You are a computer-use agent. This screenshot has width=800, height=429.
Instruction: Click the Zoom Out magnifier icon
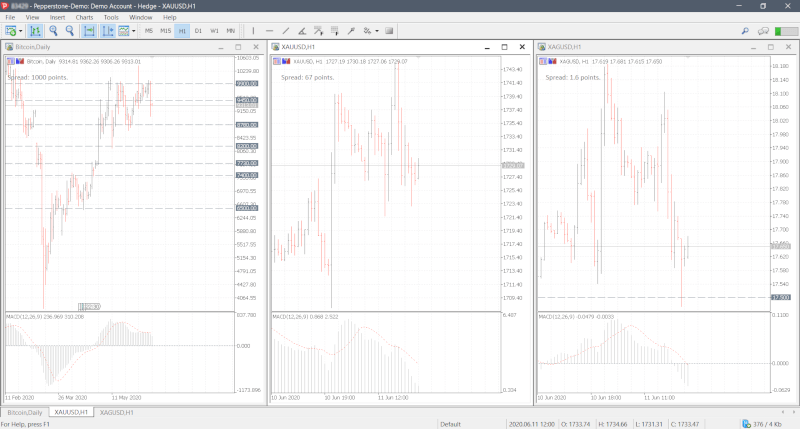71,31
